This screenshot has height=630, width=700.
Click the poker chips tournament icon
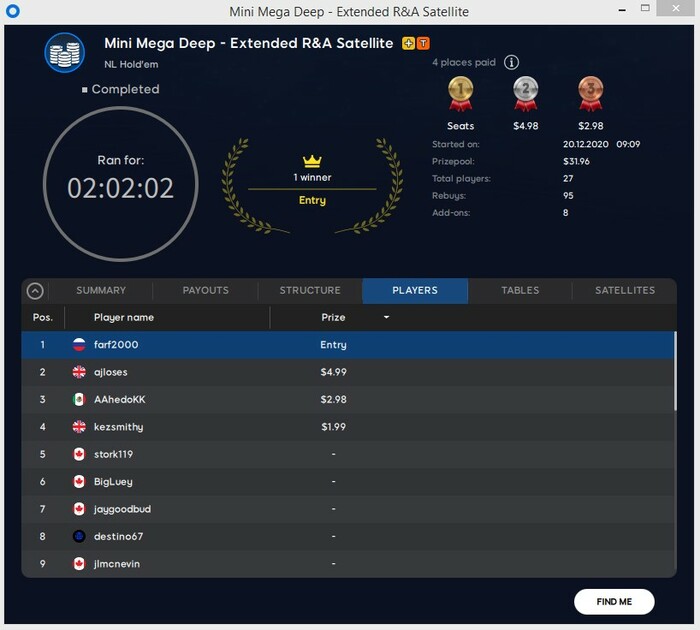[65, 53]
